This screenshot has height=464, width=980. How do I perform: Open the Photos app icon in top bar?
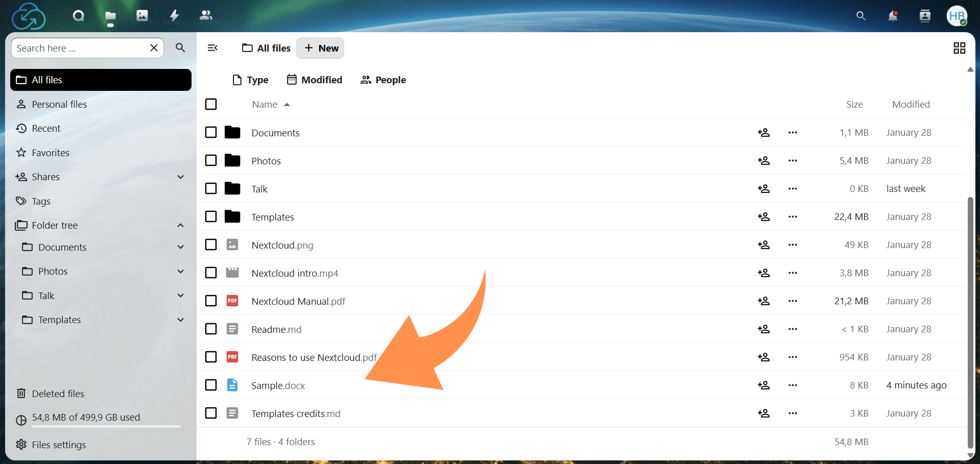(x=142, y=16)
